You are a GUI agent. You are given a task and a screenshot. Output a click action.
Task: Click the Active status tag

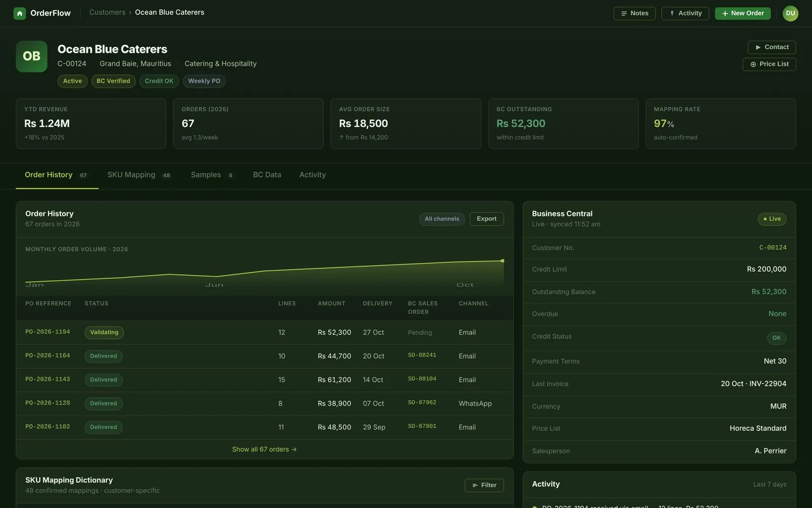click(73, 81)
